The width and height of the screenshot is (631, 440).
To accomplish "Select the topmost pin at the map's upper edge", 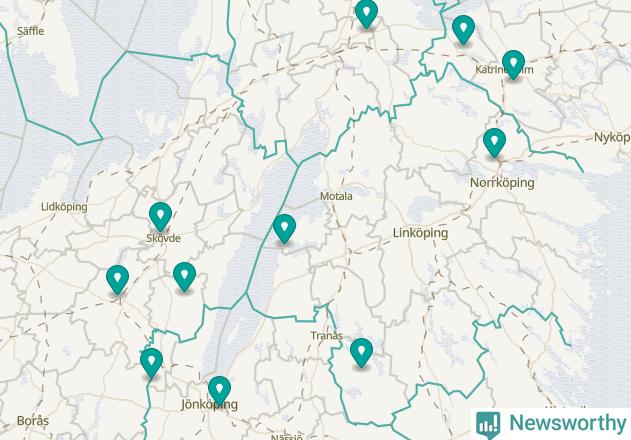I will [x=366, y=14].
